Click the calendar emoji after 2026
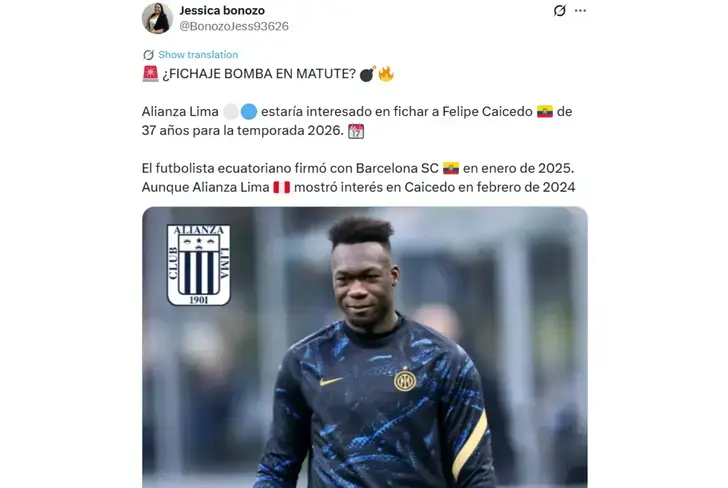 coord(356,131)
